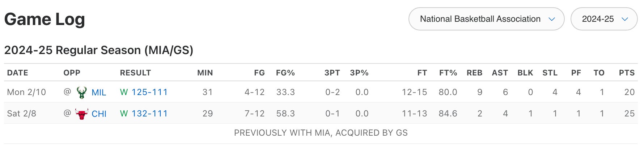The image size is (644, 148).
Task: Click the Chicago Bulls logo icon
Action: 82,114
